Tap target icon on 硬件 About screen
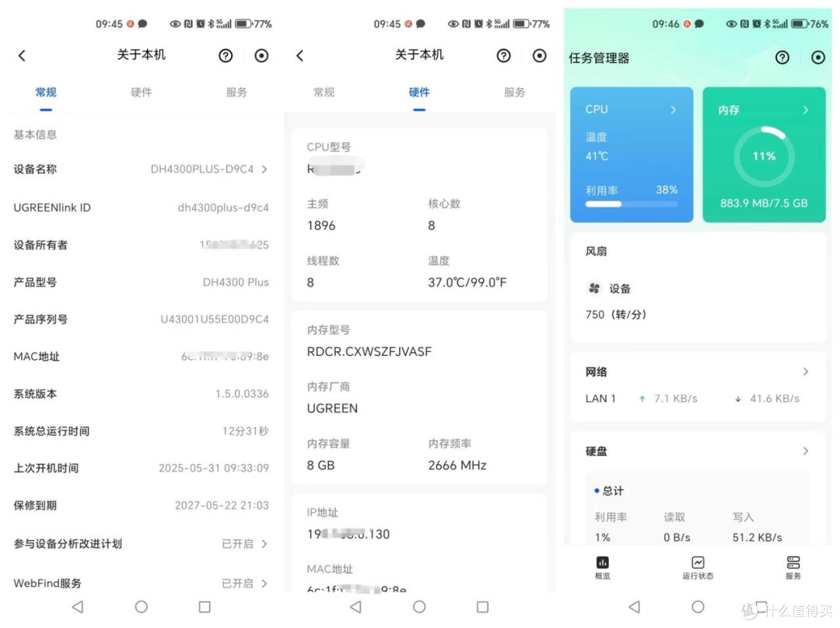This screenshot has width=840, height=628. tap(540, 56)
